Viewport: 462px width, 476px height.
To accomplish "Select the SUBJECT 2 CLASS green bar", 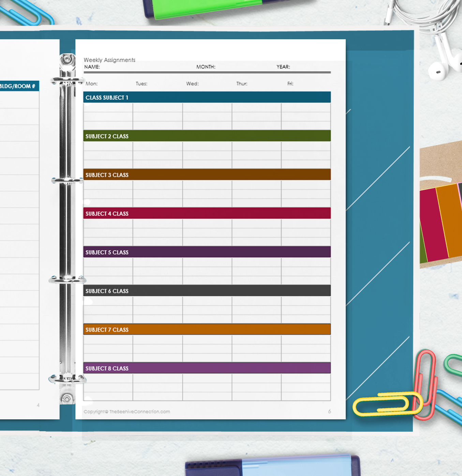I will [207, 136].
